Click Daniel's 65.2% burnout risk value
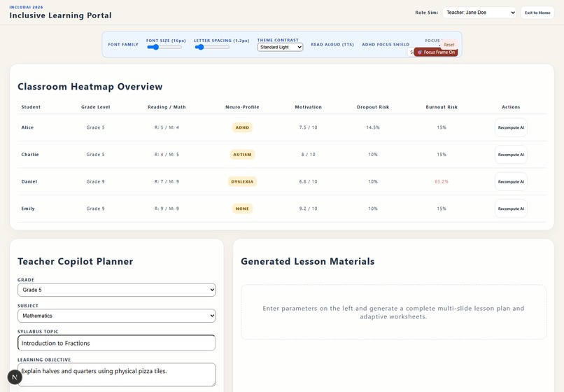The width and height of the screenshot is (564, 392). click(442, 181)
